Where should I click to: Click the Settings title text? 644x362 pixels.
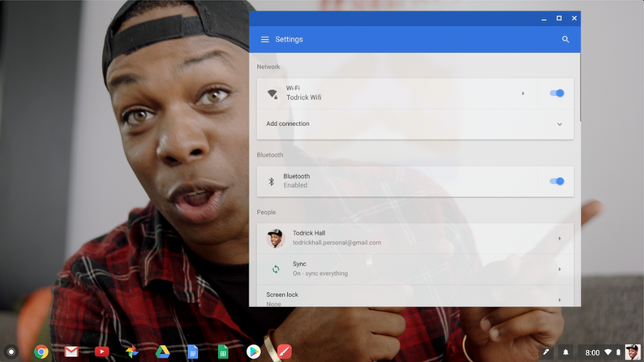click(x=289, y=40)
